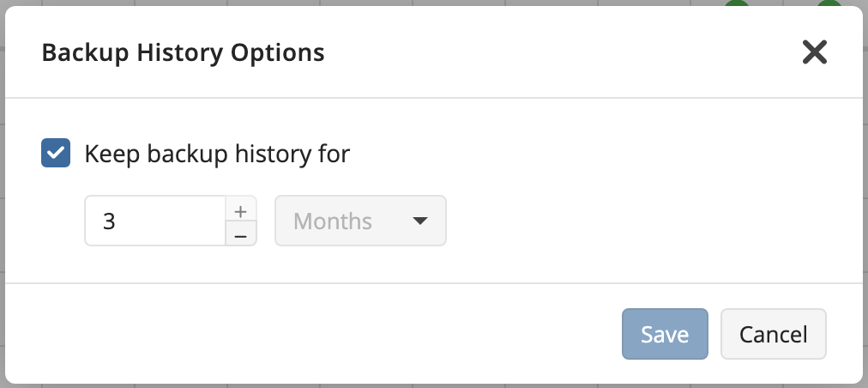Image resolution: width=868 pixels, height=388 pixels.
Task: Click the minus decrement button
Action: click(x=241, y=234)
